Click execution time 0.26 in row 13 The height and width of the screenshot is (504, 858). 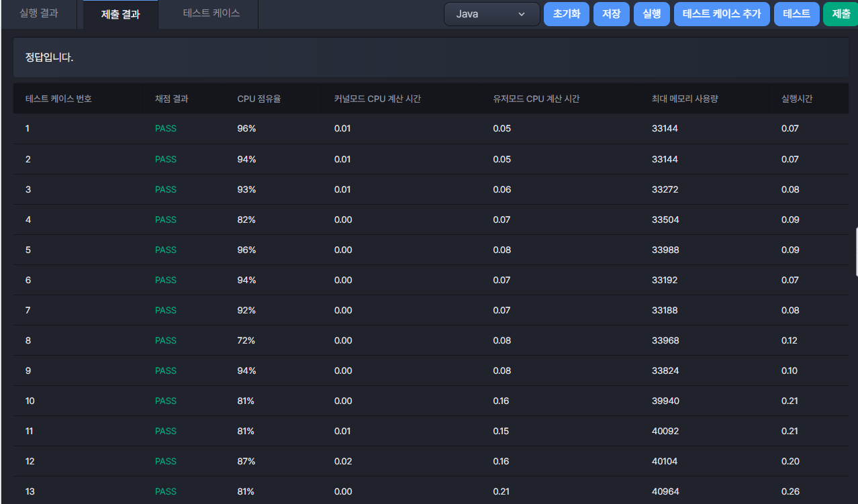click(790, 491)
